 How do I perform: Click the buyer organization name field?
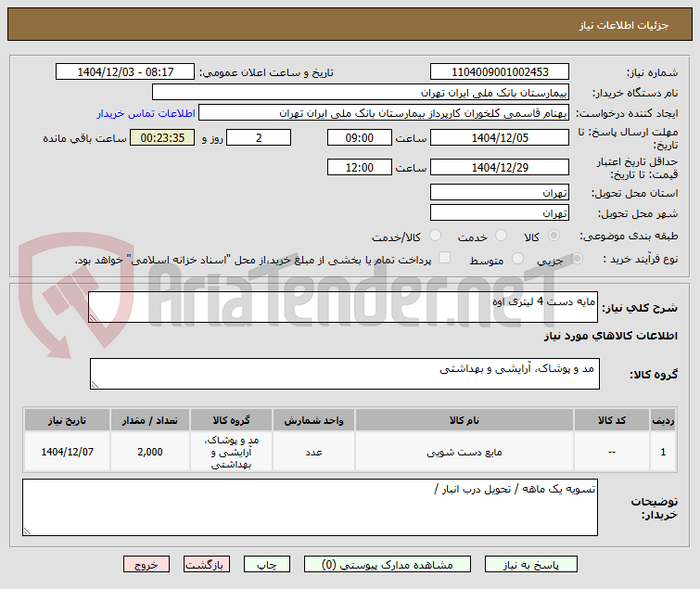(361, 93)
